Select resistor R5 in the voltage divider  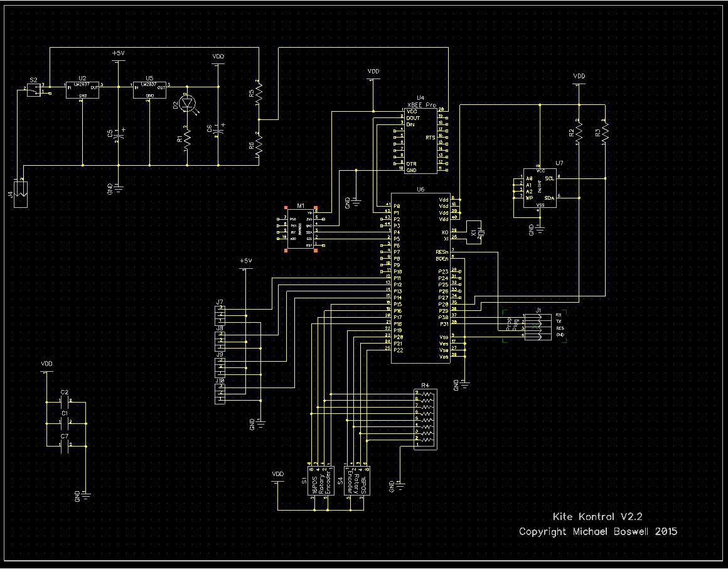(x=259, y=94)
